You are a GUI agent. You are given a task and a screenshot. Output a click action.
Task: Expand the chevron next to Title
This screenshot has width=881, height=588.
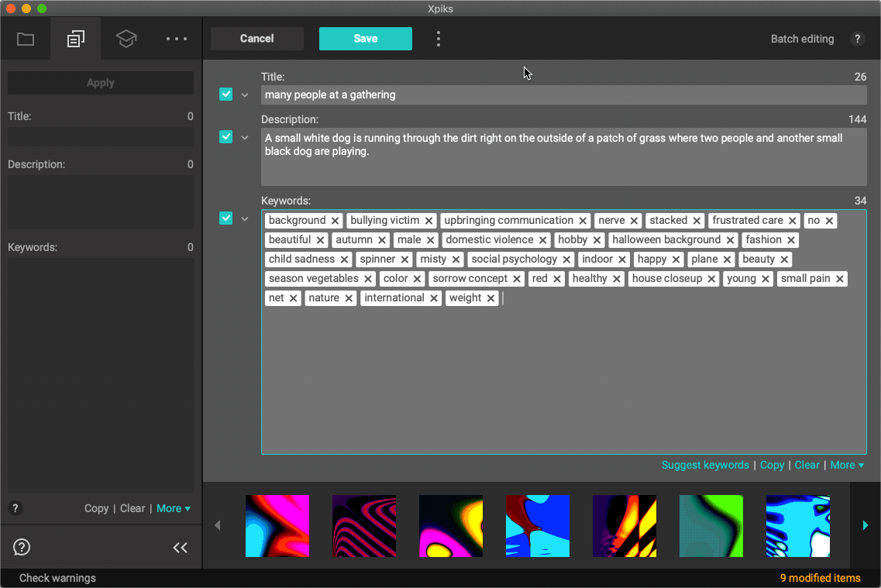245,95
